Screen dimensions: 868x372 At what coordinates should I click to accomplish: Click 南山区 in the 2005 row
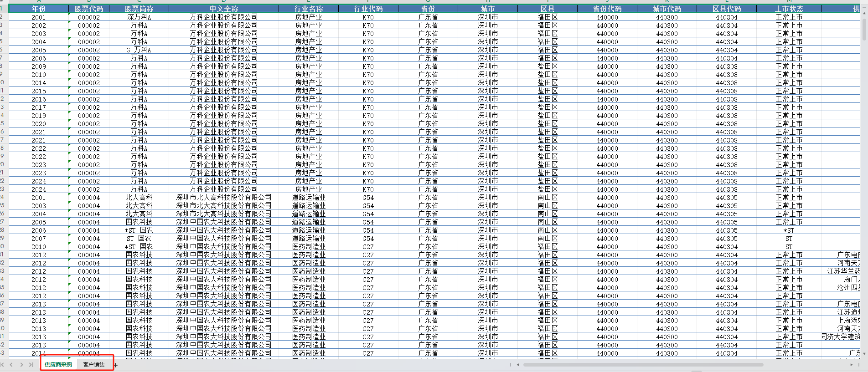(x=548, y=222)
